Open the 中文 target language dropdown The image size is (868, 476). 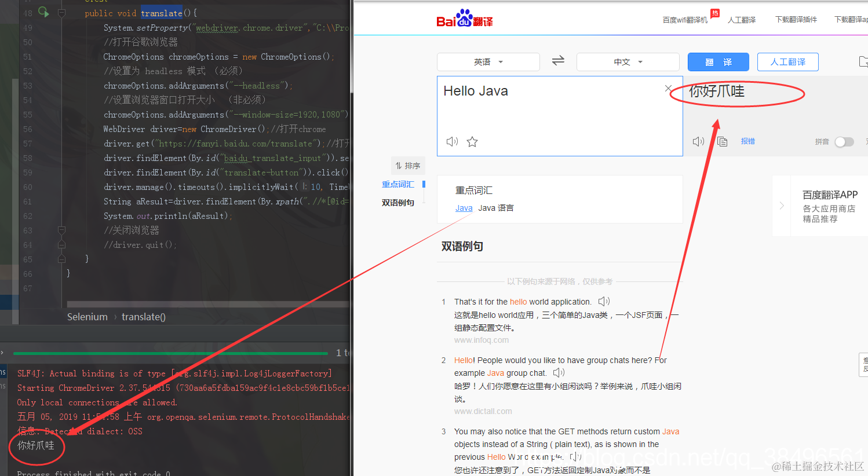click(x=628, y=62)
